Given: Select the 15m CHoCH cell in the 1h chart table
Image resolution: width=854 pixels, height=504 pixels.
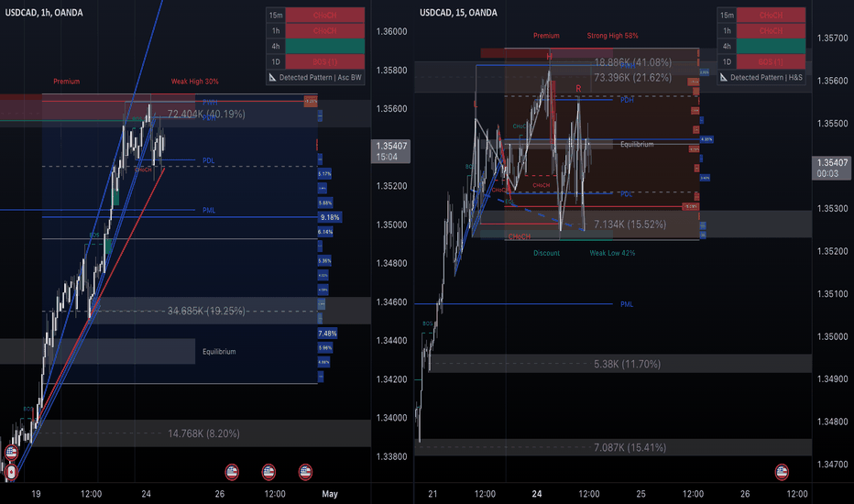Looking at the screenshot, I should (324, 16).
